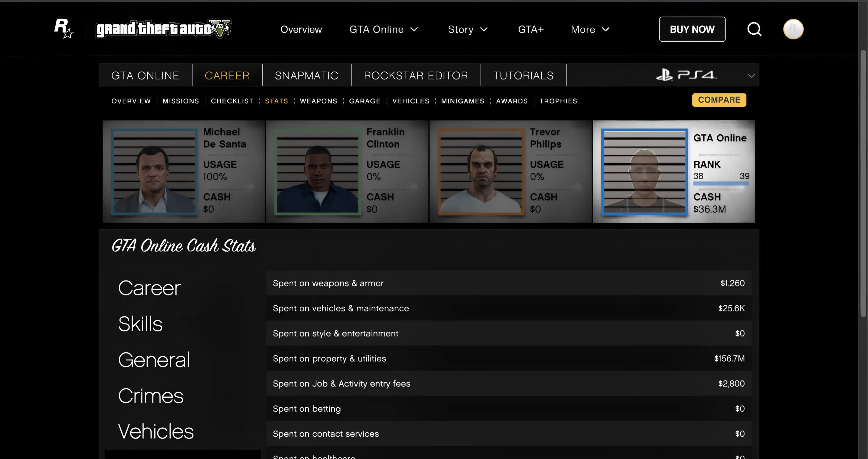Viewport: 868px width, 459px height.
Task: Select the STATS sub-tab
Action: [276, 101]
